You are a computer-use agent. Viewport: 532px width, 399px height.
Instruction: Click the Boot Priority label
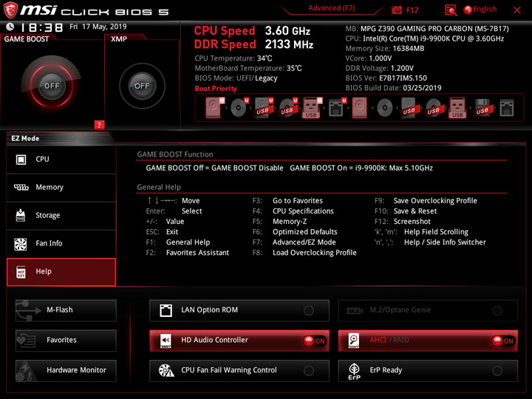point(216,89)
